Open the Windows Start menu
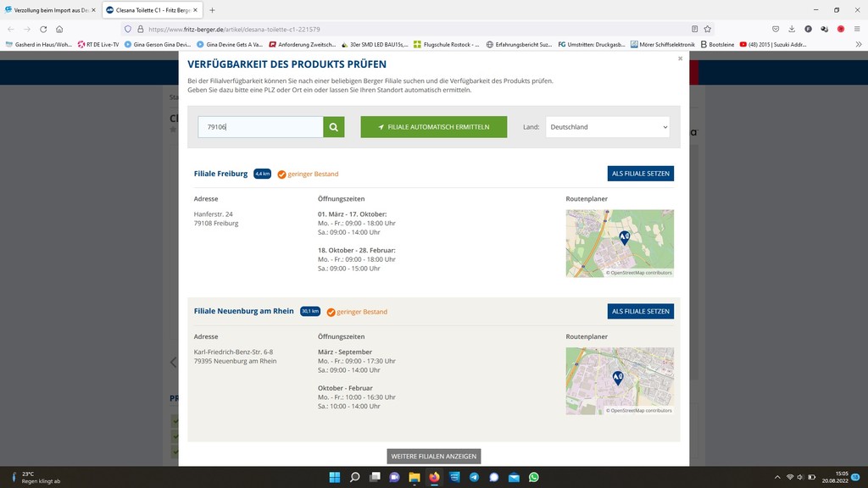 click(334, 477)
